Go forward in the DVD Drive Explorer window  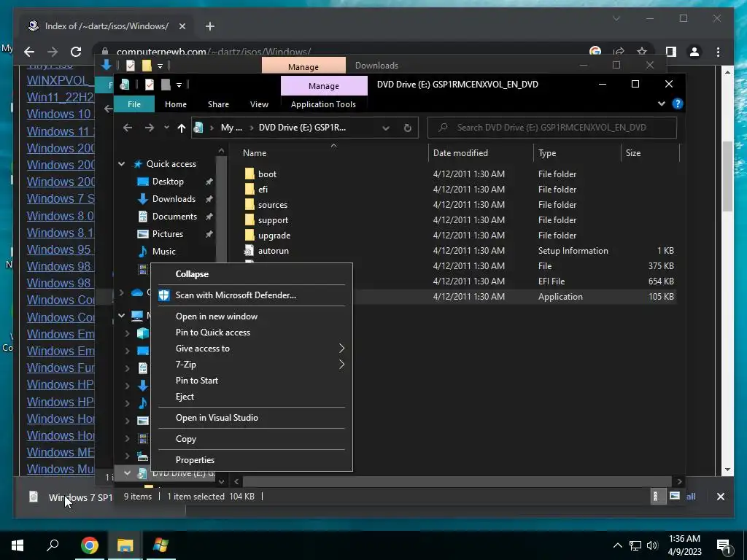[149, 128]
